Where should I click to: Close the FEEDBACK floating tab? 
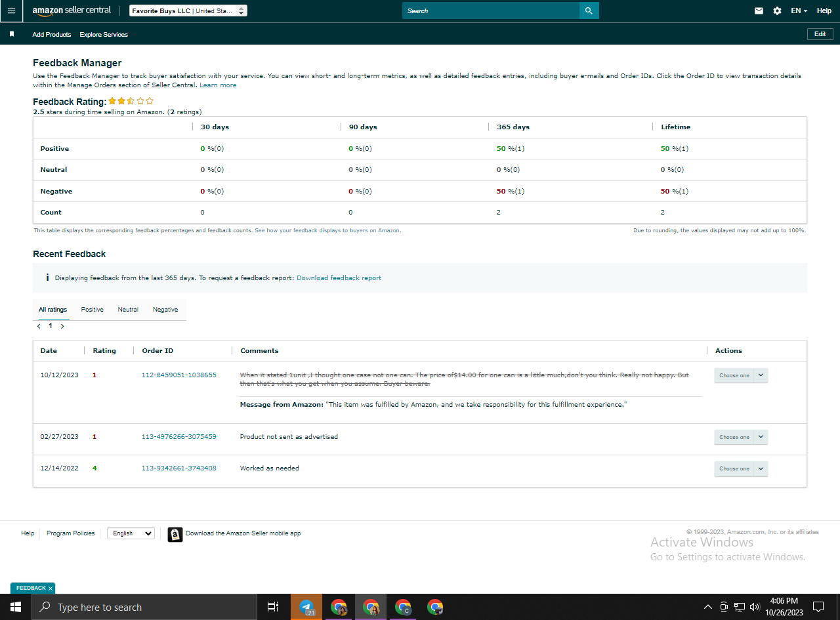51,589
